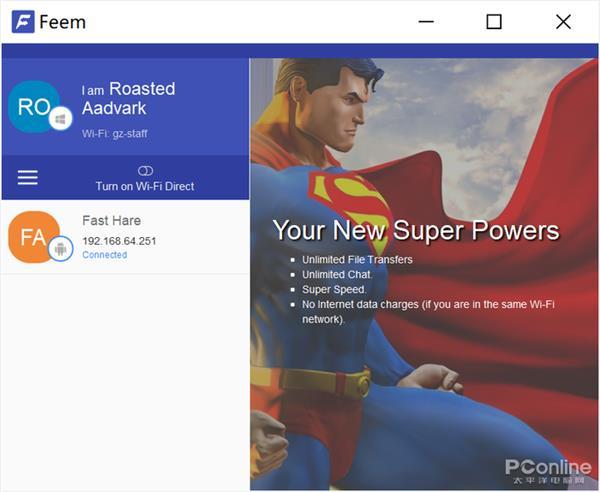Click IP address 192.168.64.251
Viewport: 600px width, 492px height.
tap(119, 241)
